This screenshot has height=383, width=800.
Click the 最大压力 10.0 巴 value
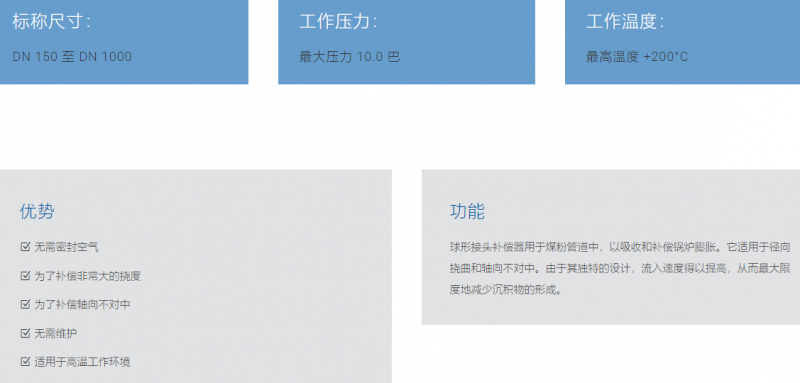click(x=349, y=57)
